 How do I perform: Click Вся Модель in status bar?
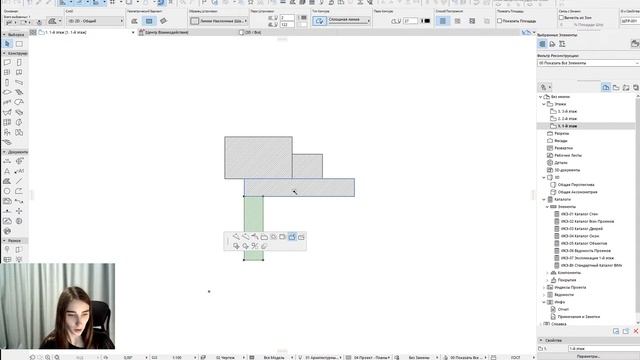click(x=273, y=357)
